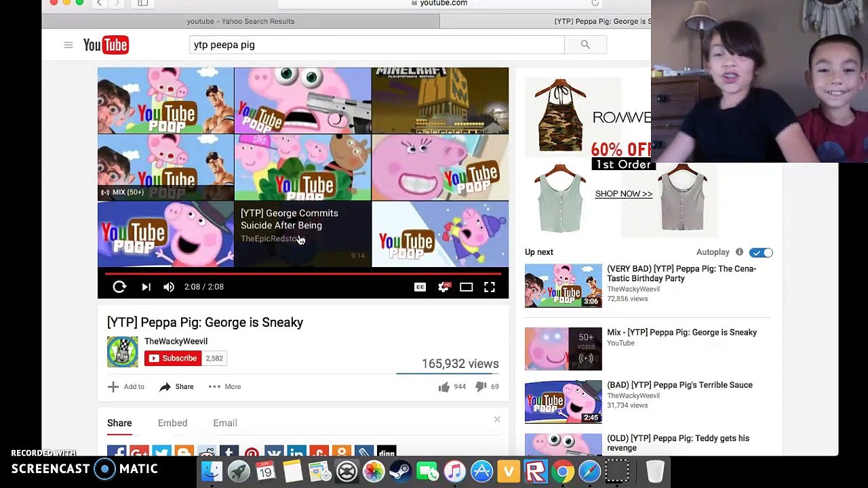Image resolution: width=868 pixels, height=488 pixels.
Task: Skip to the next video
Action: tap(146, 287)
